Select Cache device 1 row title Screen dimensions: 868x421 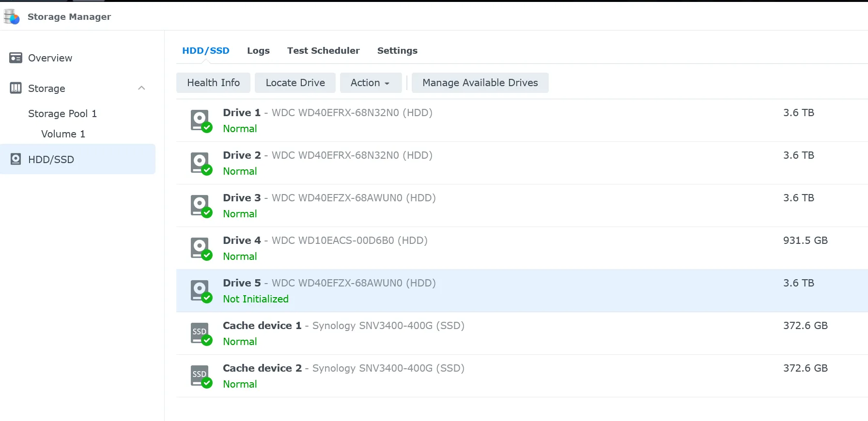tap(343, 326)
